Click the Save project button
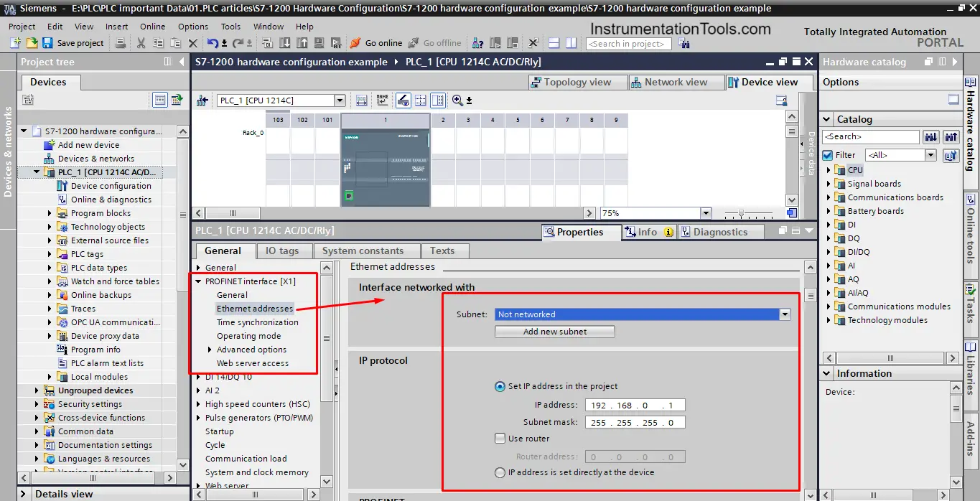Image resolution: width=980 pixels, height=501 pixels. tap(73, 43)
